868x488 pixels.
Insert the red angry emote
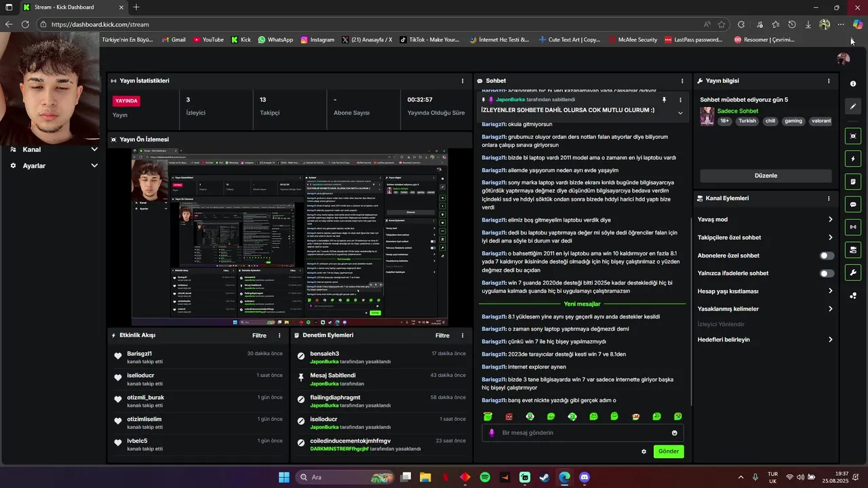pyautogui.click(x=509, y=416)
